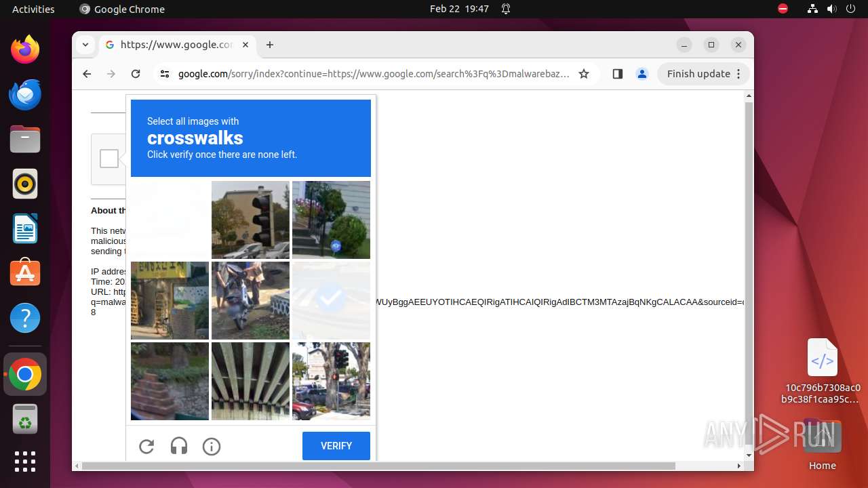The image size is (868, 488).
Task: Open LibreOffice Writer from the dock
Action: tap(25, 228)
